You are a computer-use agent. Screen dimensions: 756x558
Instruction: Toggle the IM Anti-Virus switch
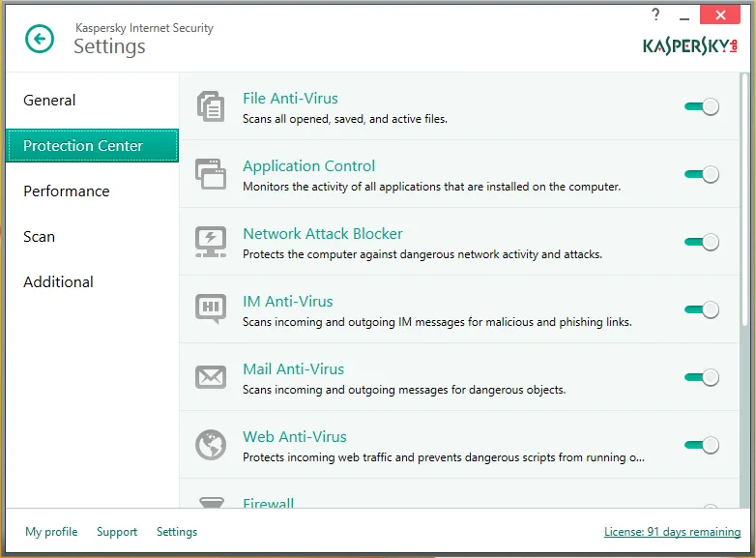pyautogui.click(x=702, y=309)
